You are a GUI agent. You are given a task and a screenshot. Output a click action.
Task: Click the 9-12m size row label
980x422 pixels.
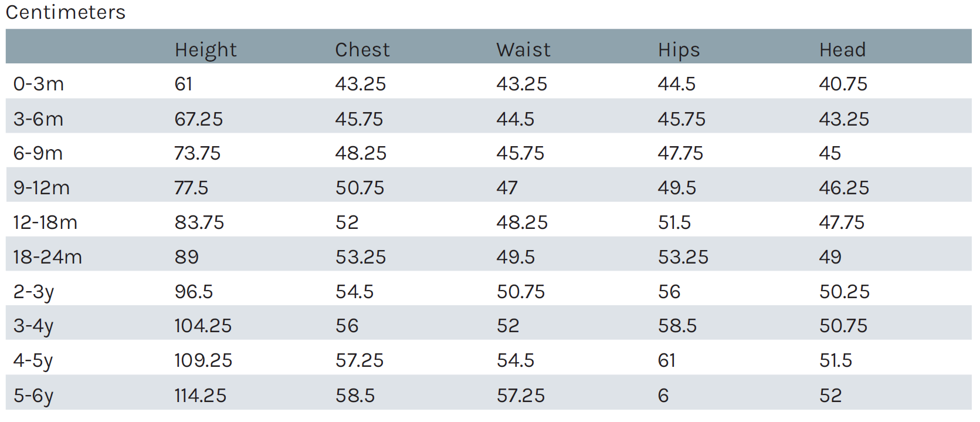coord(42,188)
